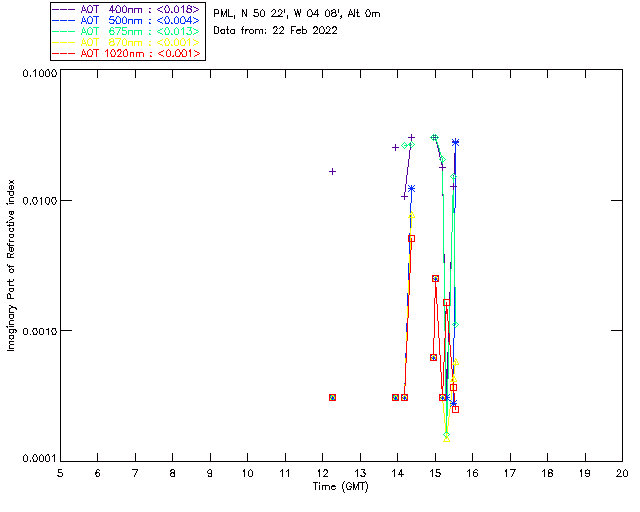
Task: Click the x-axis tick label 16
Action: [x=473, y=473]
